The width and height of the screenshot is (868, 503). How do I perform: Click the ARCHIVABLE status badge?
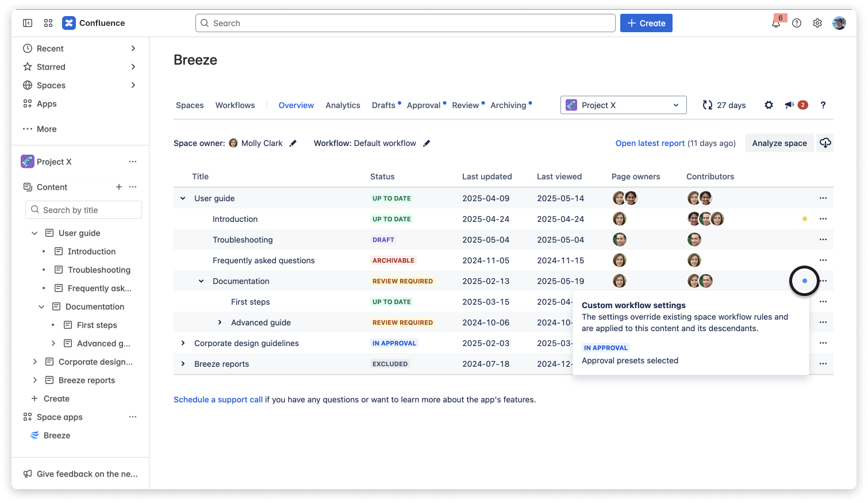point(393,260)
